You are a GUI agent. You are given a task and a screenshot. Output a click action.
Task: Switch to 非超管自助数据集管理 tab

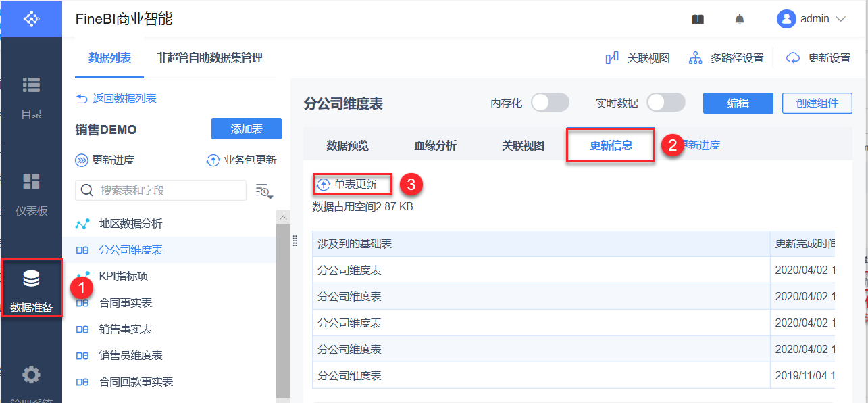(x=209, y=58)
